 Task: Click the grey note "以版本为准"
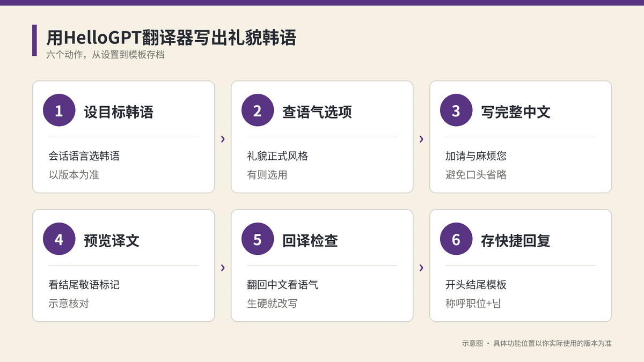[x=74, y=174]
